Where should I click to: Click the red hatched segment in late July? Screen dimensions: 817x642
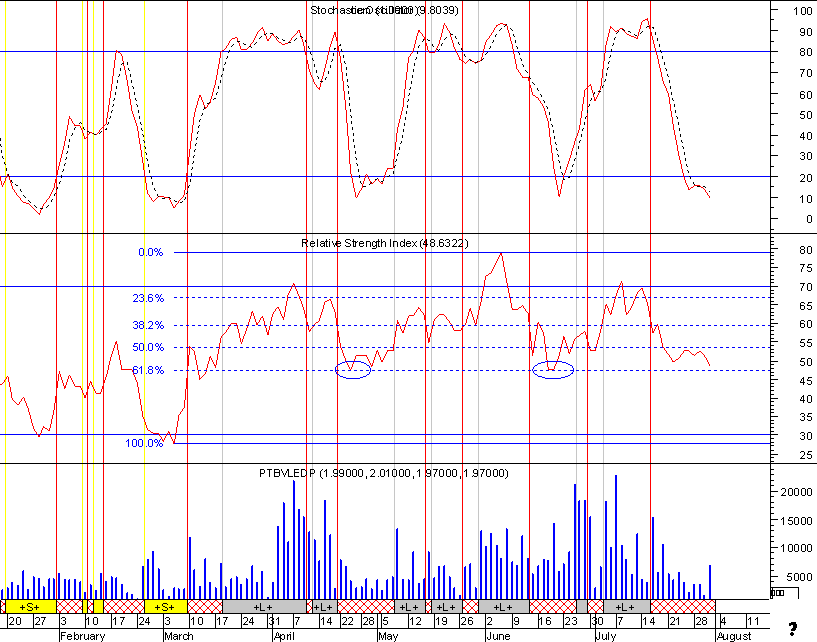(683, 607)
